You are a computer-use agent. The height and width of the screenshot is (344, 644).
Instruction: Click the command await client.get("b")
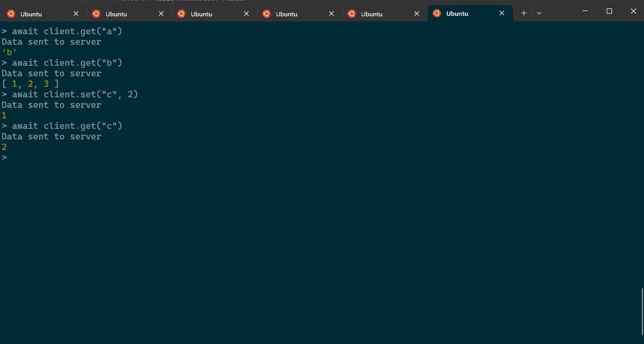click(67, 63)
